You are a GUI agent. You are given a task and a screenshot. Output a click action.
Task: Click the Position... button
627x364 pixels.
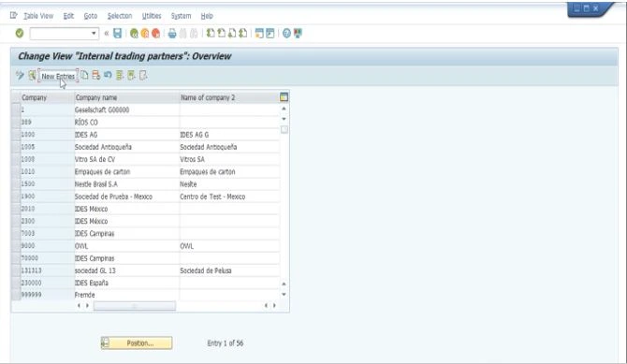coord(137,342)
